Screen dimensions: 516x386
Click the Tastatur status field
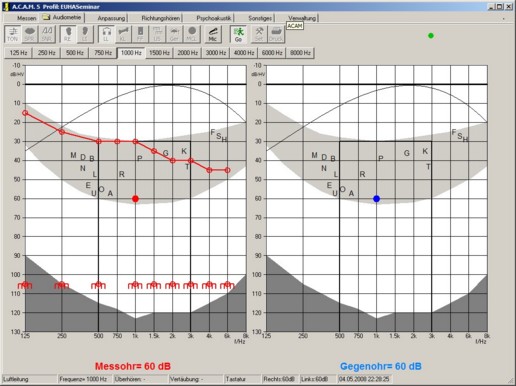pos(242,379)
